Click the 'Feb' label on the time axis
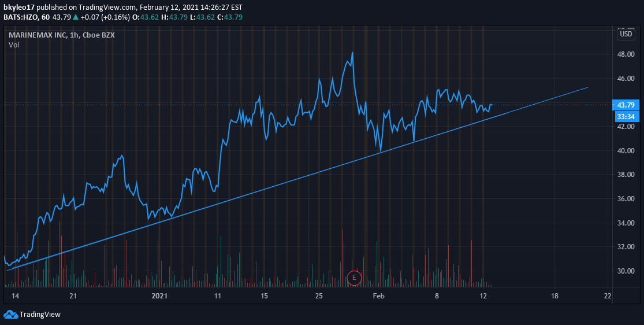This screenshot has height=325, width=644. [379, 296]
